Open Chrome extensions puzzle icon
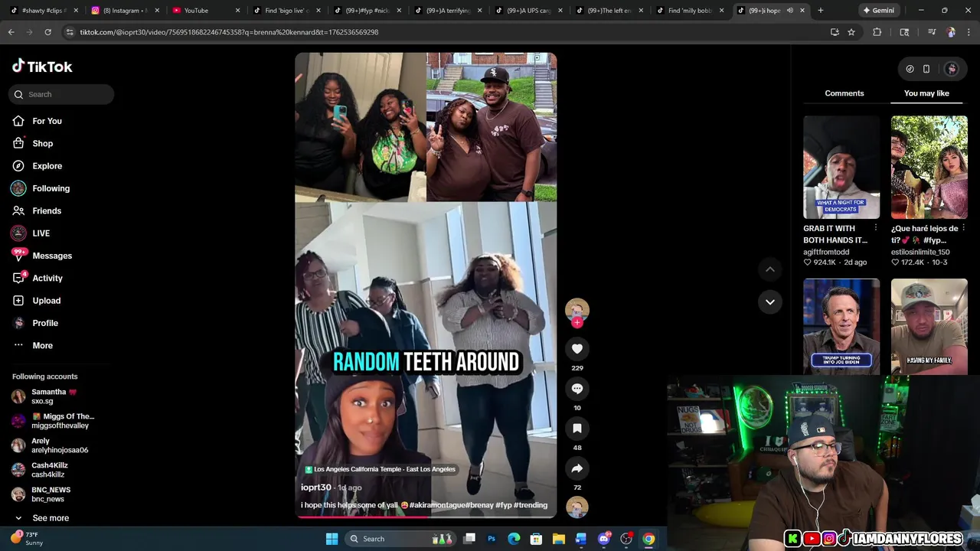This screenshot has width=980, height=551. tap(877, 32)
